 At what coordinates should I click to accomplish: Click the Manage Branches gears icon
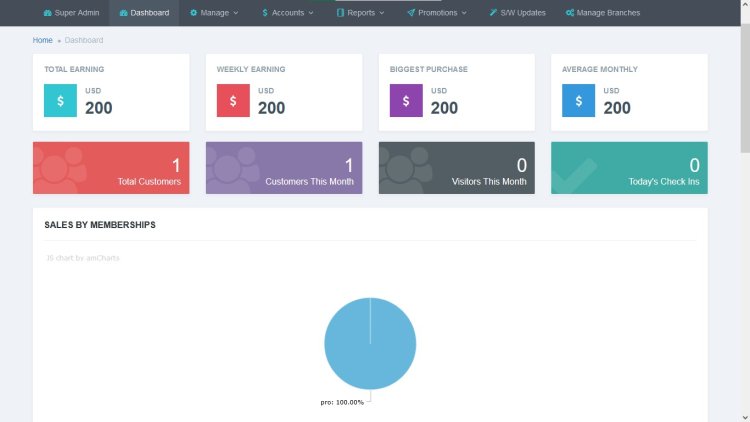pos(570,13)
